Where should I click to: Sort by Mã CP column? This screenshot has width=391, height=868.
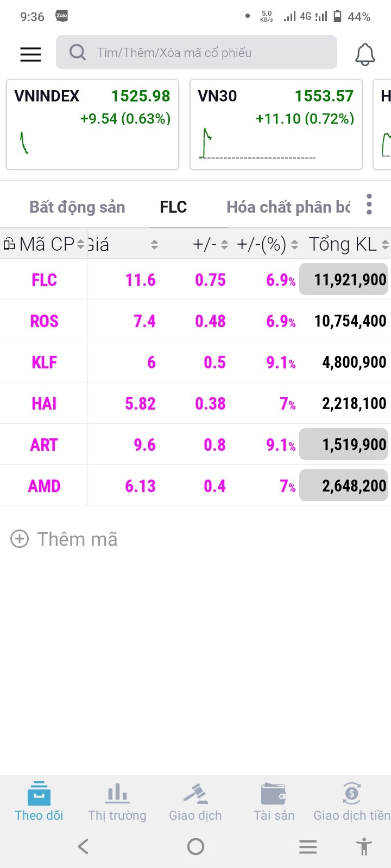pyautogui.click(x=46, y=245)
